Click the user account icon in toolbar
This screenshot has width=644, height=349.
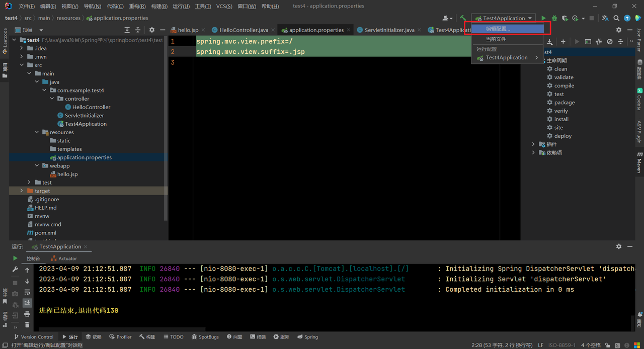[x=447, y=18]
